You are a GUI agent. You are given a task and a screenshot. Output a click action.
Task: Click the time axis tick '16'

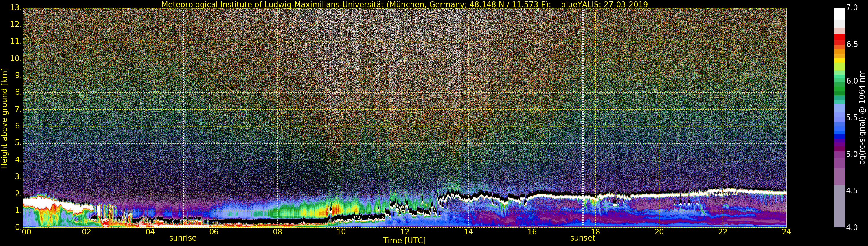click(x=532, y=232)
